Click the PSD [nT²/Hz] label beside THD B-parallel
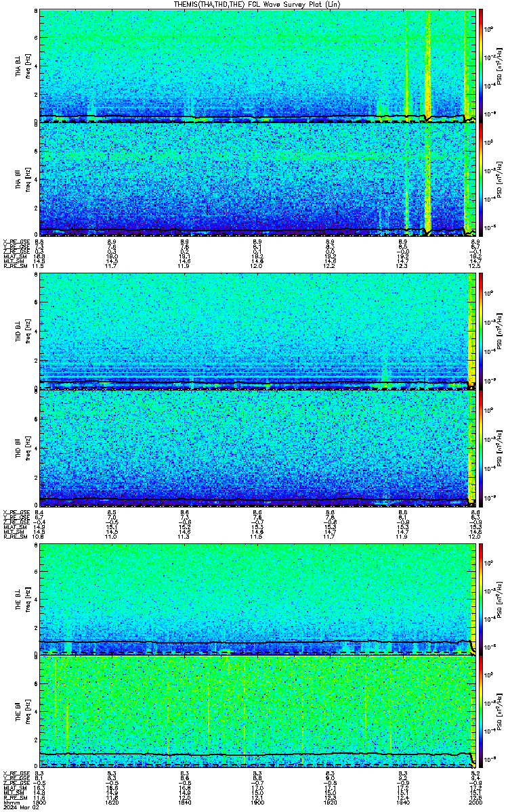508x812 pixels. click(499, 447)
